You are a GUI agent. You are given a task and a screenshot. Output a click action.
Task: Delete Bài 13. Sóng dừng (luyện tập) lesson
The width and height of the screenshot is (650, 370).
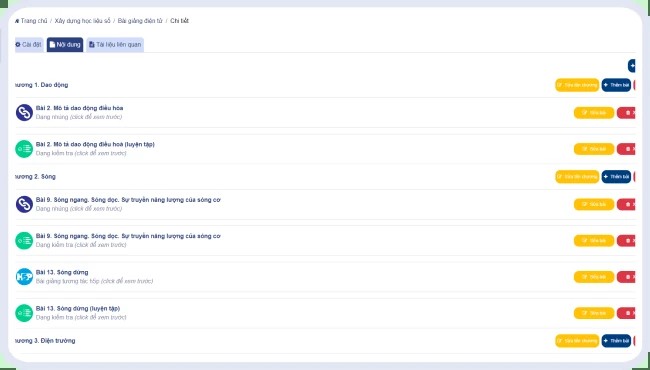coord(626,313)
